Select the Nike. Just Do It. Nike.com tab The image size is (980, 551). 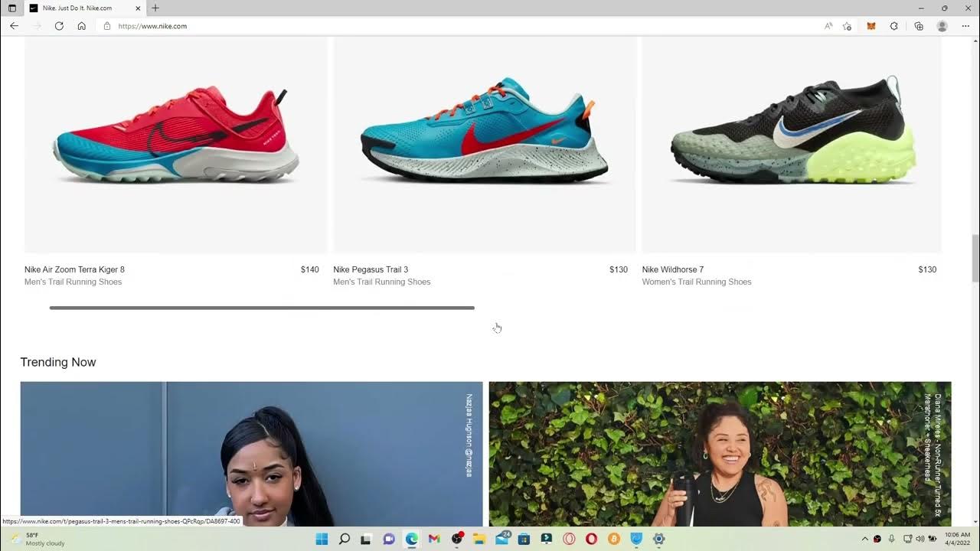[x=84, y=8]
